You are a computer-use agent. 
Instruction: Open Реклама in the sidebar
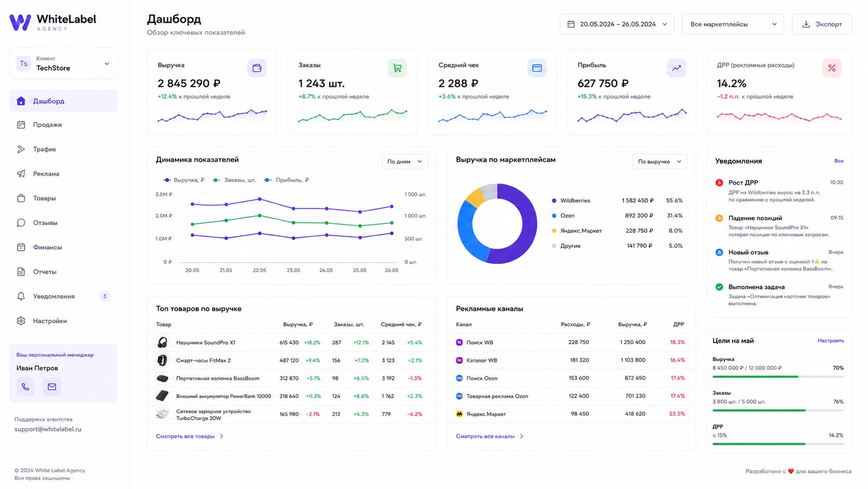(x=63, y=174)
